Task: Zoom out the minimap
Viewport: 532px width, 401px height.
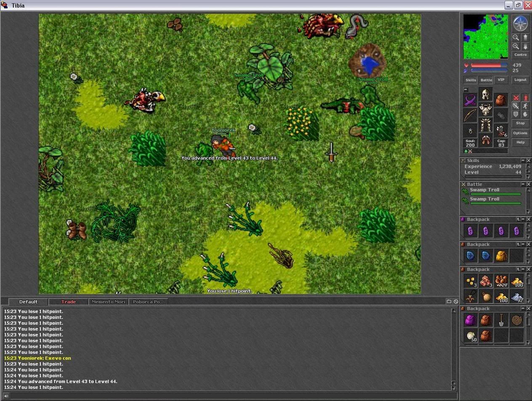Action: pos(516,37)
